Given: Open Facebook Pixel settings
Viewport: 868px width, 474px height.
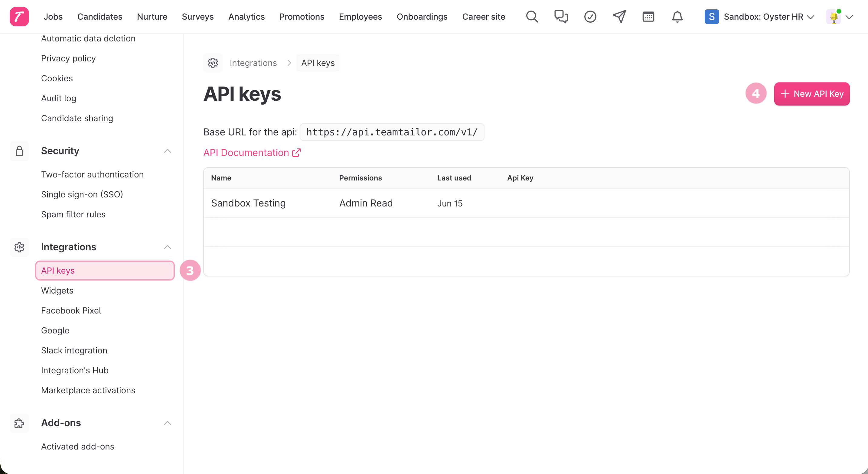Looking at the screenshot, I should (x=71, y=310).
